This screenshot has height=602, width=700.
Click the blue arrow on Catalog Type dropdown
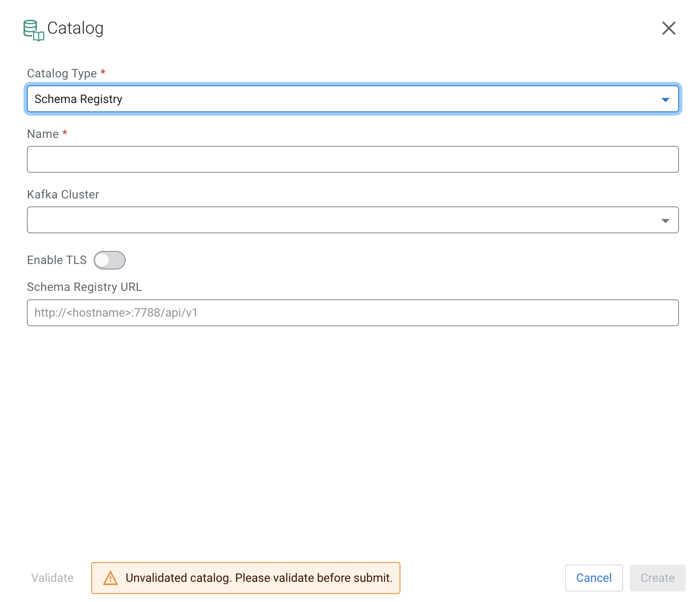coord(665,100)
